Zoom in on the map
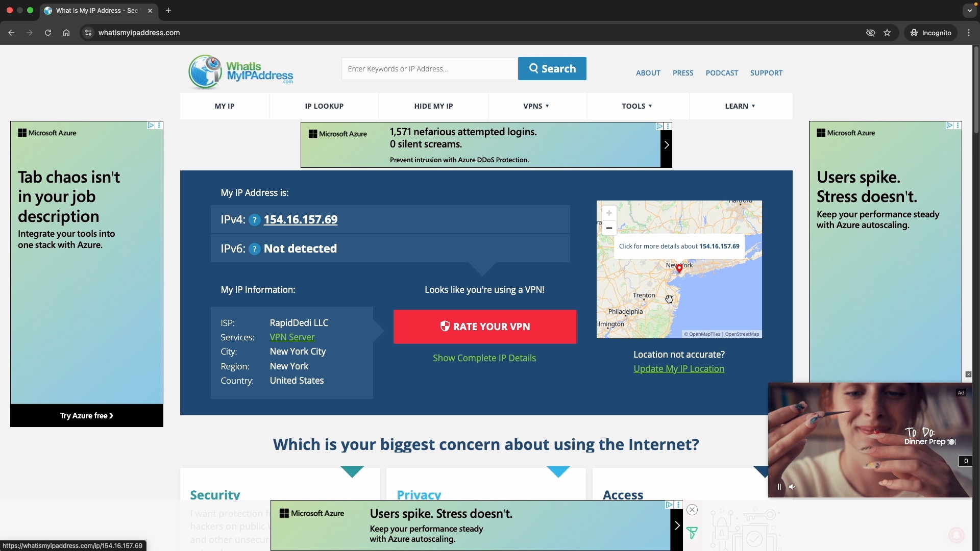The image size is (980, 551). [x=608, y=213]
